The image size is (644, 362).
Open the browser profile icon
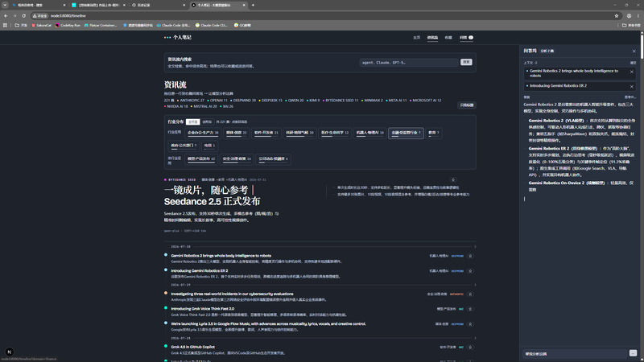coord(629,15)
